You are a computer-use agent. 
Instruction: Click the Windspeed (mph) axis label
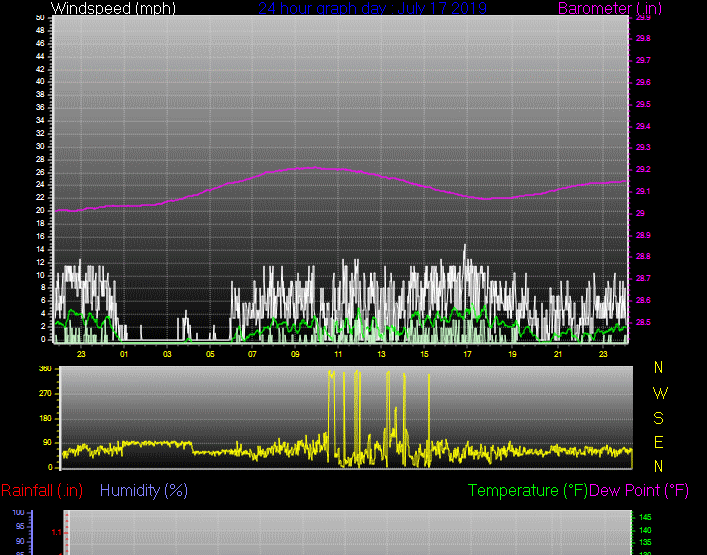99,9
